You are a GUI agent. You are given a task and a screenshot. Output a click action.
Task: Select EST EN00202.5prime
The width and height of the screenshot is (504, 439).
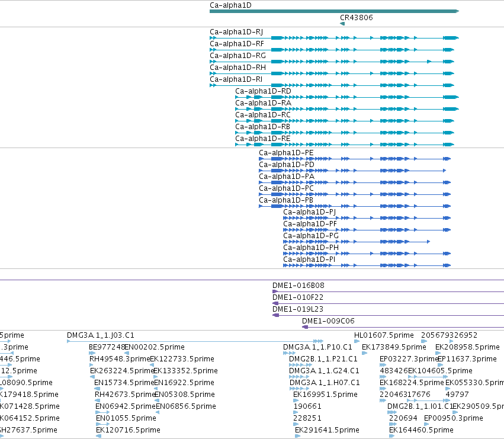point(127,353)
